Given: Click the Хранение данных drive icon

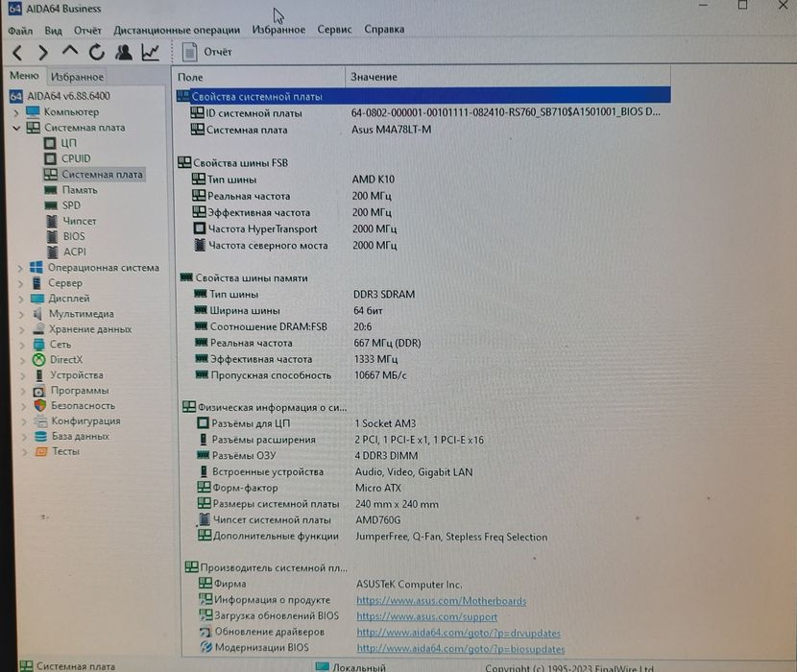Looking at the screenshot, I should (x=38, y=329).
